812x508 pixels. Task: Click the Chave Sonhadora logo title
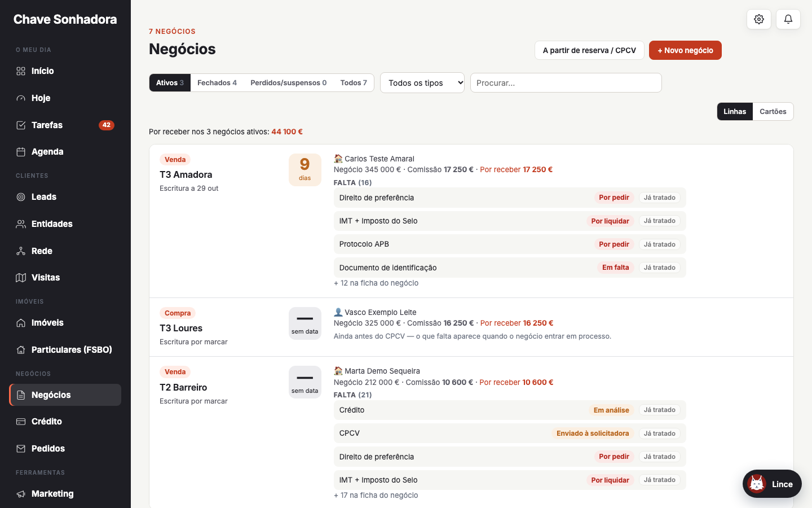(65, 19)
